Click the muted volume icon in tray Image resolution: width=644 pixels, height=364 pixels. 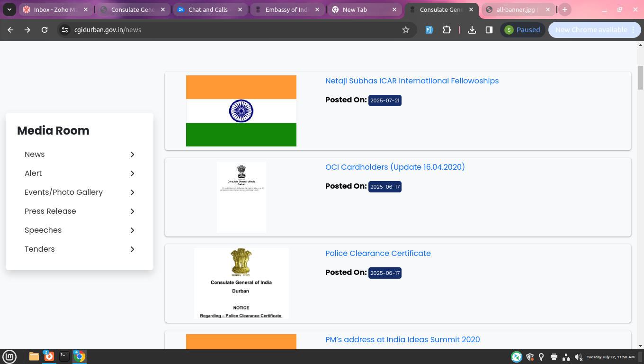pyautogui.click(x=578, y=357)
